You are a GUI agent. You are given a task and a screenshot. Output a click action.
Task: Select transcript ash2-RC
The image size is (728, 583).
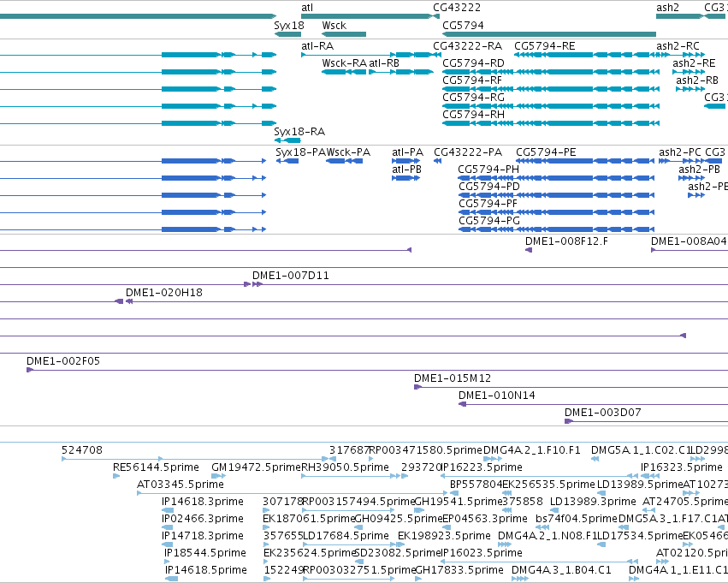(x=678, y=46)
